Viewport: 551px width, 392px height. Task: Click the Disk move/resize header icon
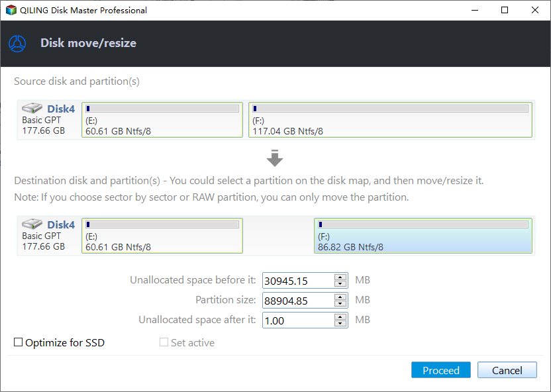tap(17, 44)
